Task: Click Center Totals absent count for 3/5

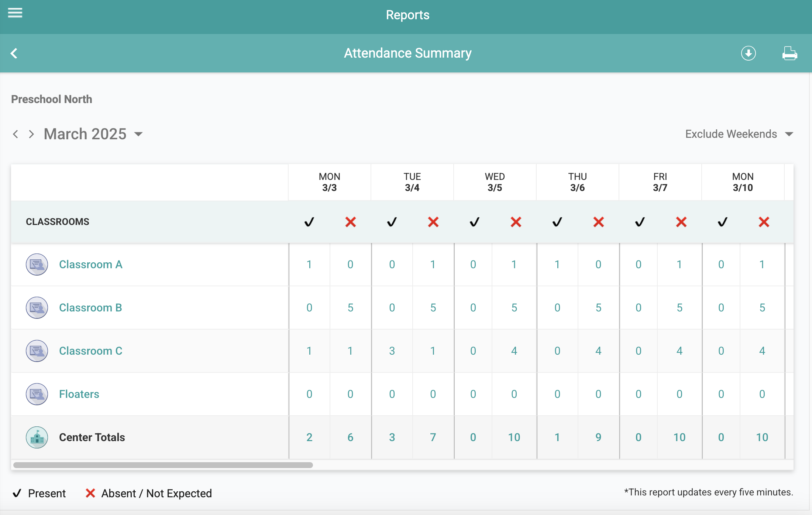Action: [514, 437]
